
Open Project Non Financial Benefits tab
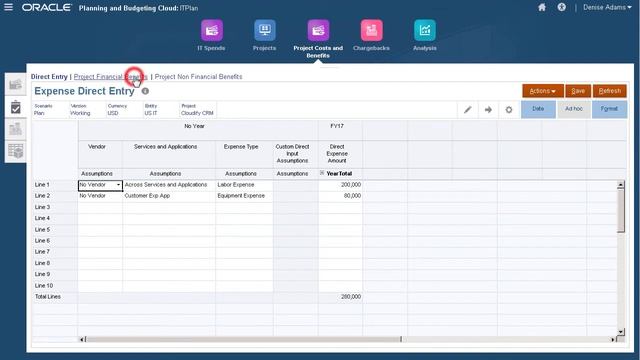(x=198, y=77)
